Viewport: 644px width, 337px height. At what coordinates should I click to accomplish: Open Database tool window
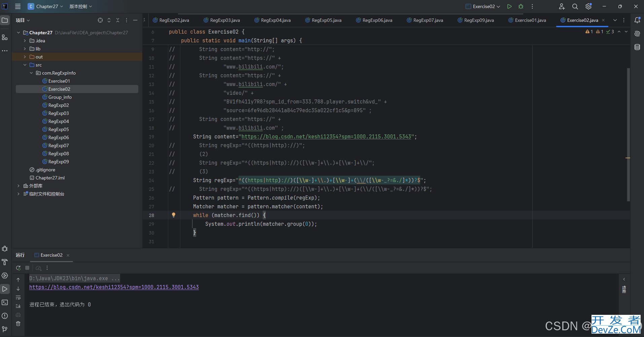[x=637, y=47]
